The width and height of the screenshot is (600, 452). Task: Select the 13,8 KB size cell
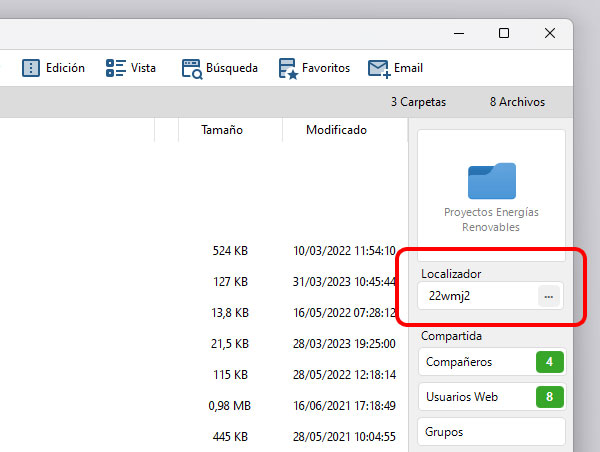[230, 313]
